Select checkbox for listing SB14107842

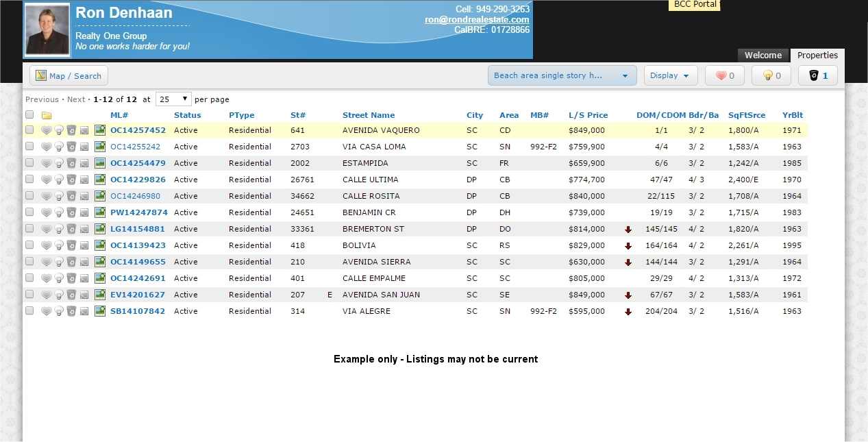click(x=29, y=310)
